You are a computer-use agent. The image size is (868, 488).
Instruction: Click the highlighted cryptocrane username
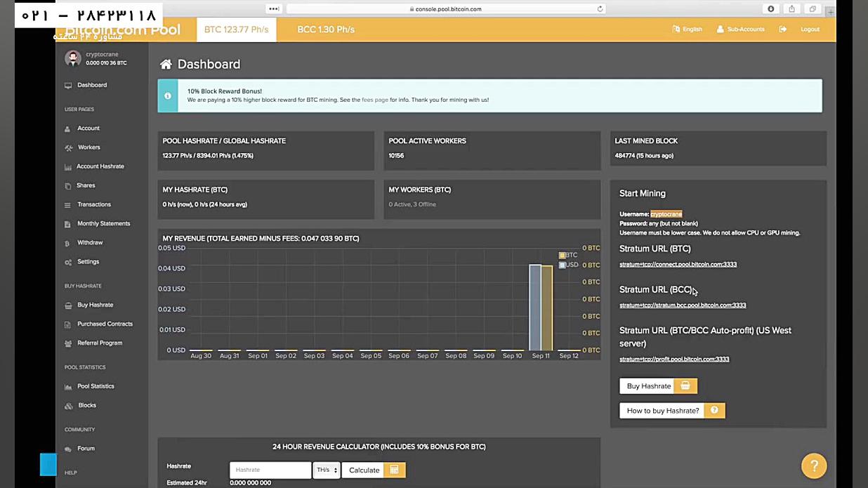point(666,214)
